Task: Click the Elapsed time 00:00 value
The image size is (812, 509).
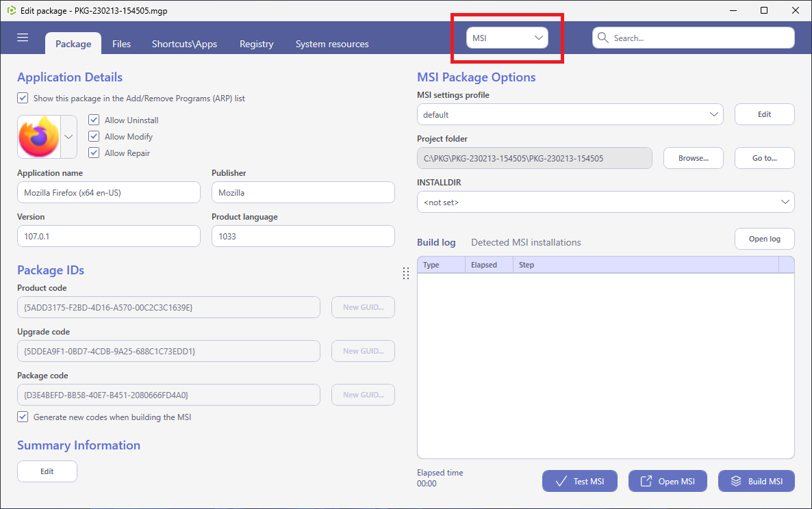Action: tap(427, 484)
